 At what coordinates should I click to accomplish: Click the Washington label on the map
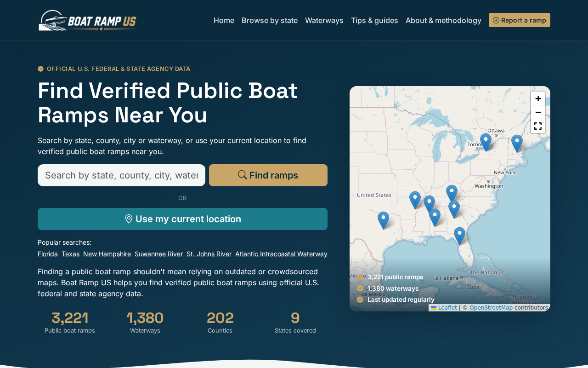click(489, 186)
